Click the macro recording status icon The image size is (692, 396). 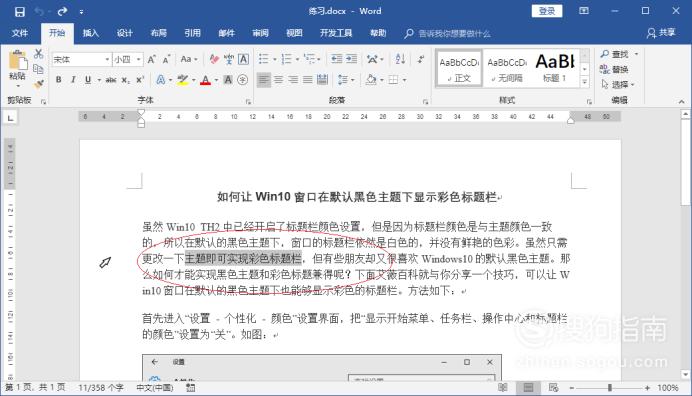click(191, 388)
